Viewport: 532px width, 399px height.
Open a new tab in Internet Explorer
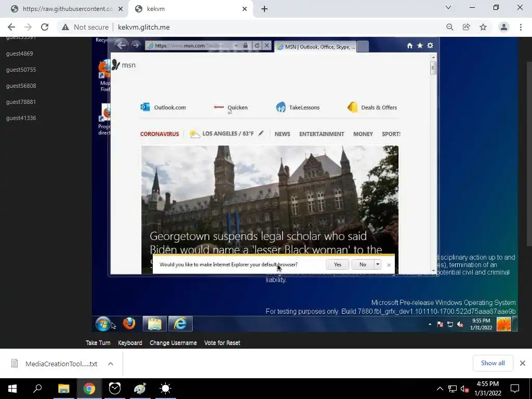pyautogui.click(x=363, y=46)
